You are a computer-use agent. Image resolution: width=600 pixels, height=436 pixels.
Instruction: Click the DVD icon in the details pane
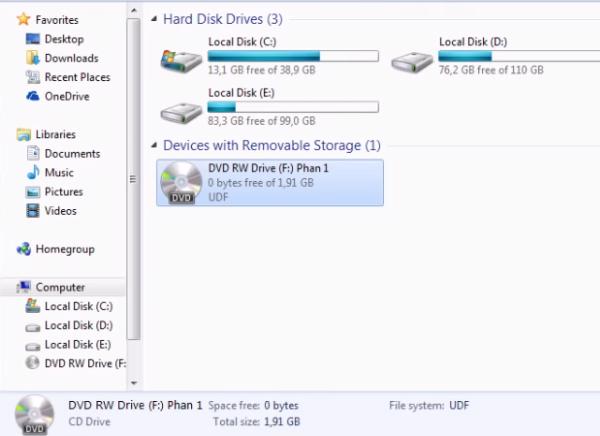pyautogui.click(x=34, y=415)
